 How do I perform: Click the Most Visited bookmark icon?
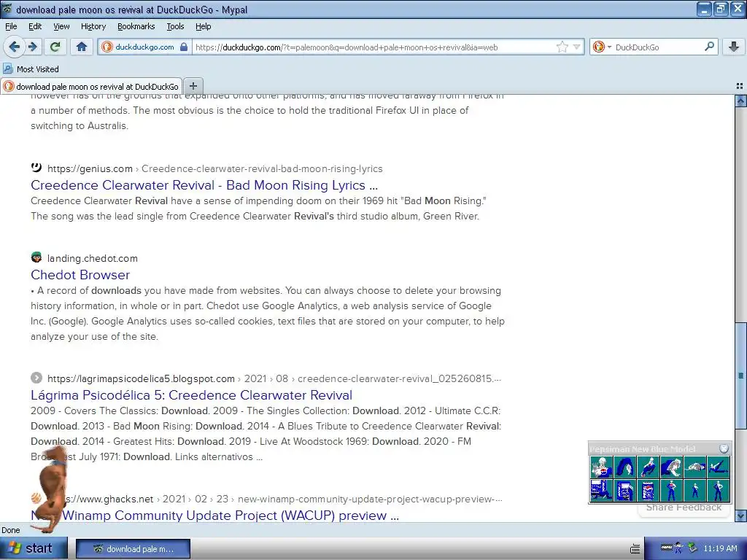pyautogui.click(x=7, y=69)
